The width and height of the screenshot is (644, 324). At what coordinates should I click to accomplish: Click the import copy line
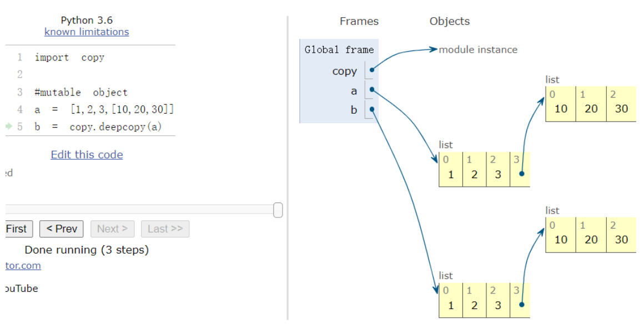(x=69, y=57)
